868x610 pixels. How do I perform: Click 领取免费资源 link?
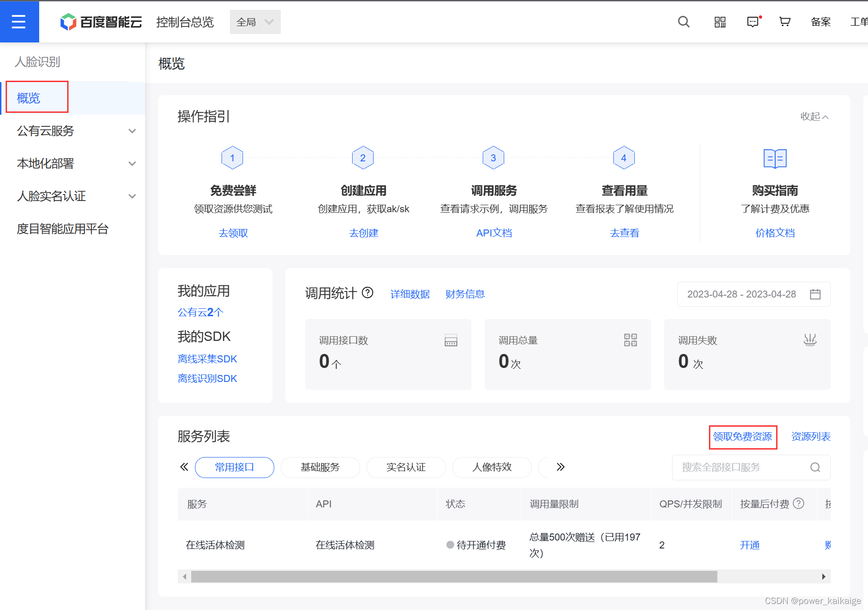[743, 437]
